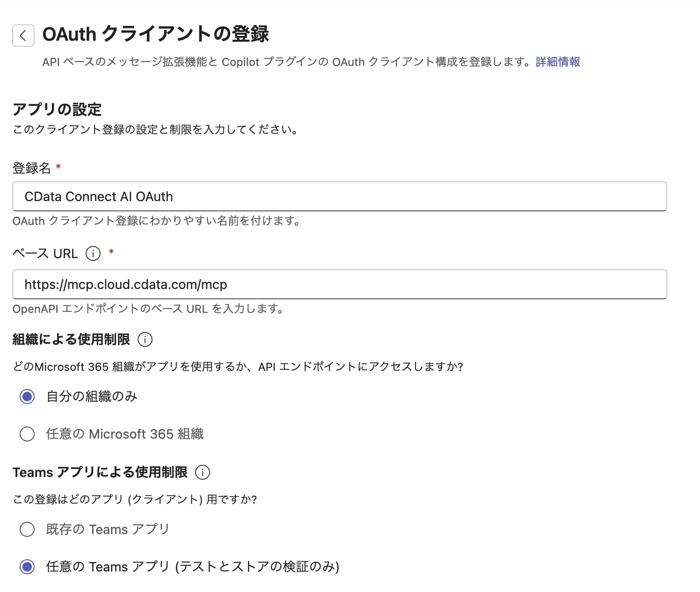Select 自分の組織のみ radio button
The image size is (700, 592).
point(27,397)
